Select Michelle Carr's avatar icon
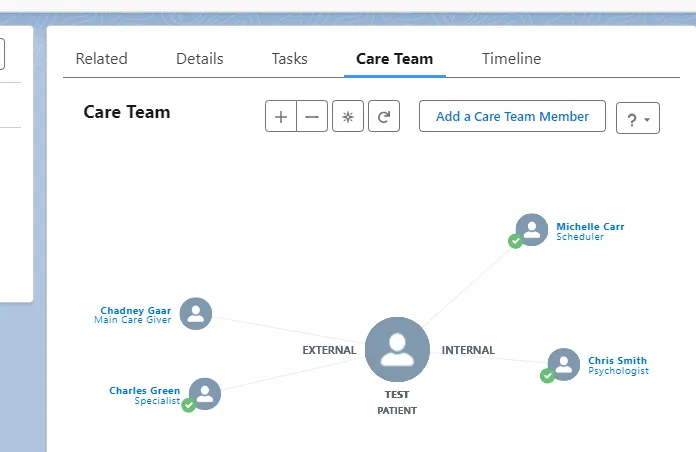Image resolution: width=696 pixels, height=452 pixels. tap(532, 230)
